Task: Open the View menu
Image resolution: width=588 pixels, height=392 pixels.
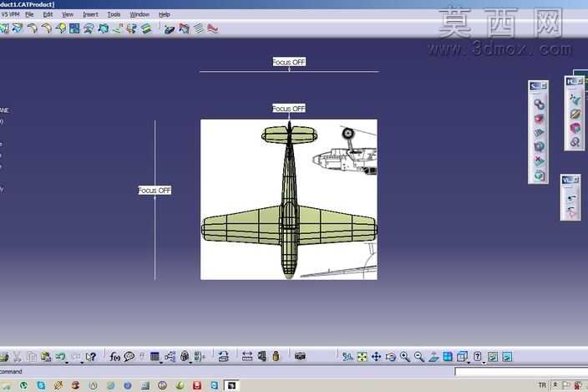Action: coord(68,14)
